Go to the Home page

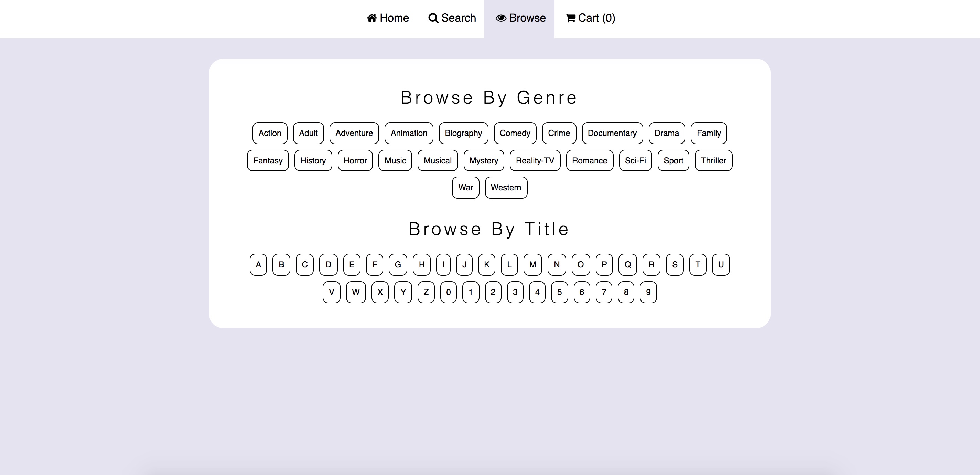point(388,18)
